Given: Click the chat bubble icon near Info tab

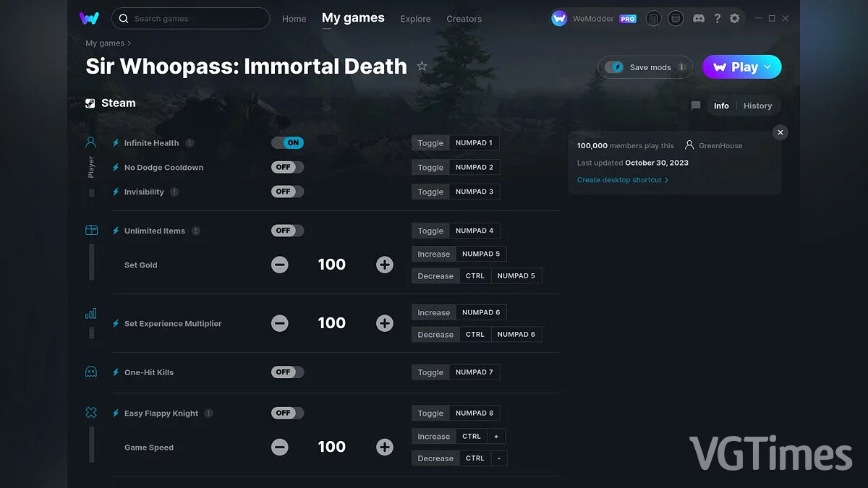Looking at the screenshot, I should [x=695, y=106].
